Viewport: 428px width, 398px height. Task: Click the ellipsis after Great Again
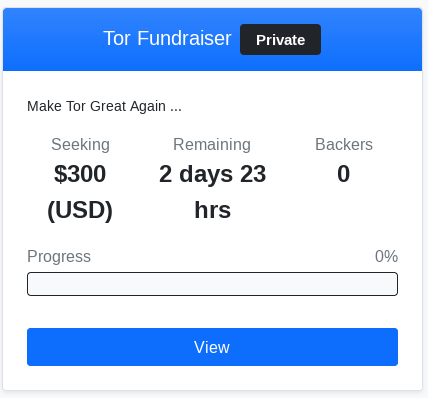pos(176,107)
